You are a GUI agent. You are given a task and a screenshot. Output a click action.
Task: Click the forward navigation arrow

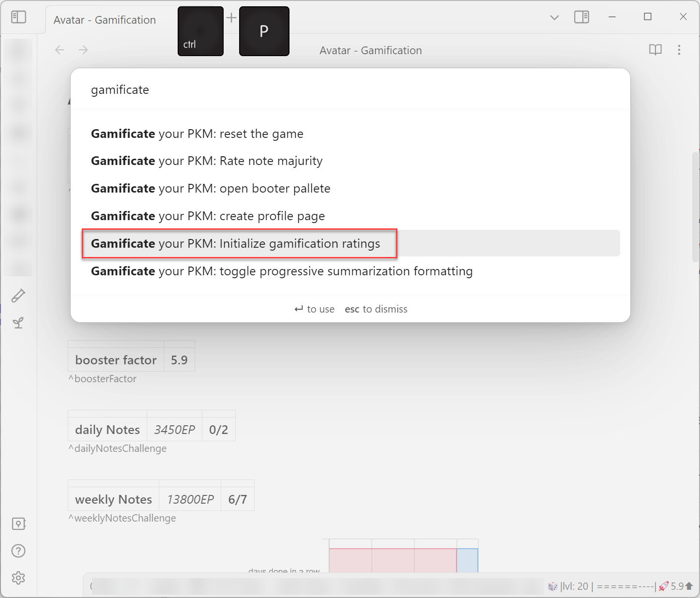coord(83,50)
